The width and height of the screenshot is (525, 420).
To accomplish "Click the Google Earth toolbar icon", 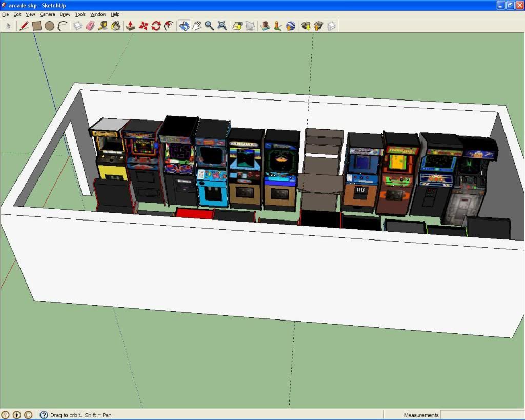I will coord(291,26).
